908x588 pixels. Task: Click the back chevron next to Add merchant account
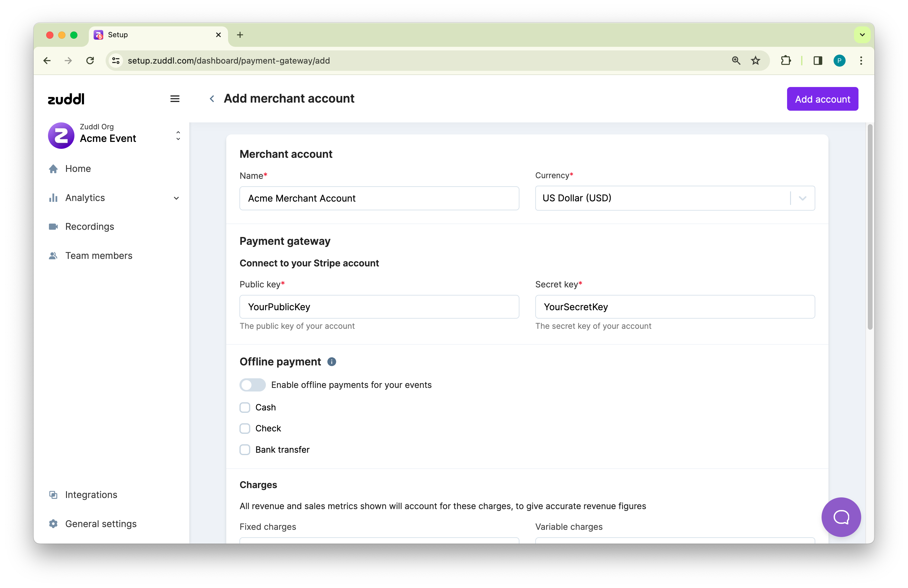[x=212, y=99]
